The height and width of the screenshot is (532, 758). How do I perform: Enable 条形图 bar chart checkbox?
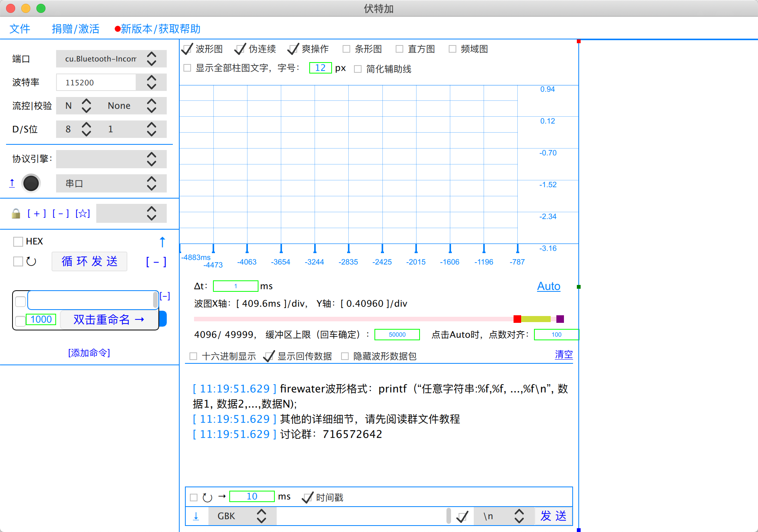pyautogui.click(x=346, y=49)
